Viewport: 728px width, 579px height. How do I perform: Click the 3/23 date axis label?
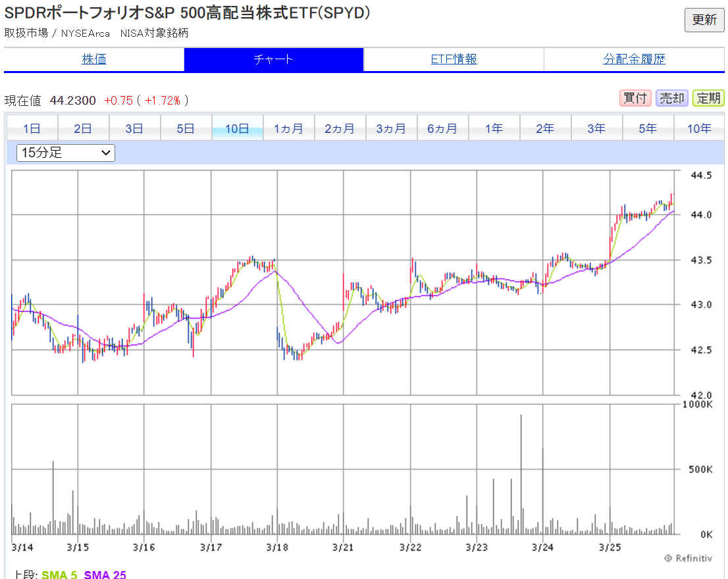477,547
